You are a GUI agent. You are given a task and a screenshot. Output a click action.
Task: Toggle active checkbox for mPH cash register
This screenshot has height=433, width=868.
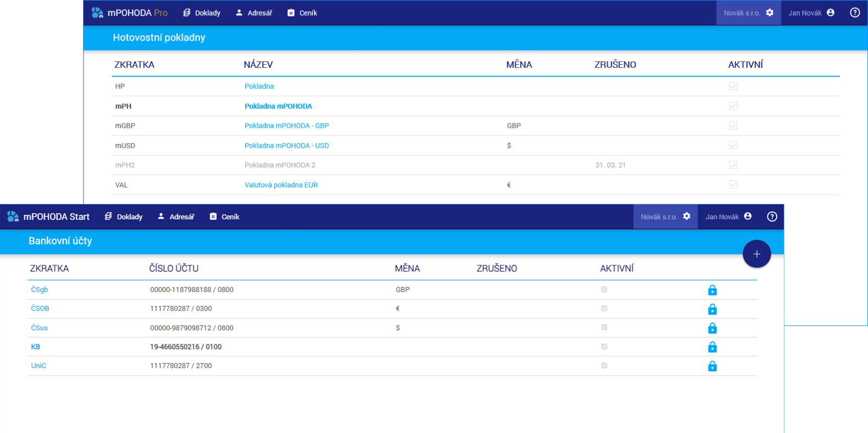coord(733,106)
